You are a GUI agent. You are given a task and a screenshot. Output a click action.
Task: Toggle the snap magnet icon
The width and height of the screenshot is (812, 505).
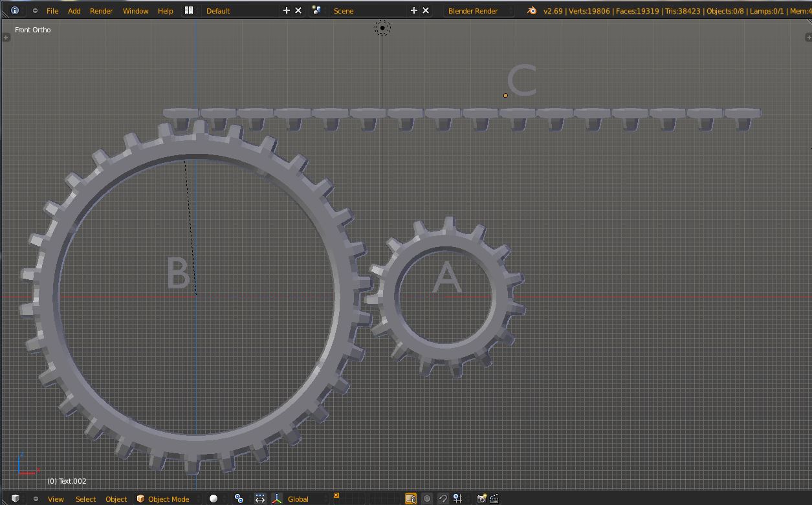click(x=443, y=499)
